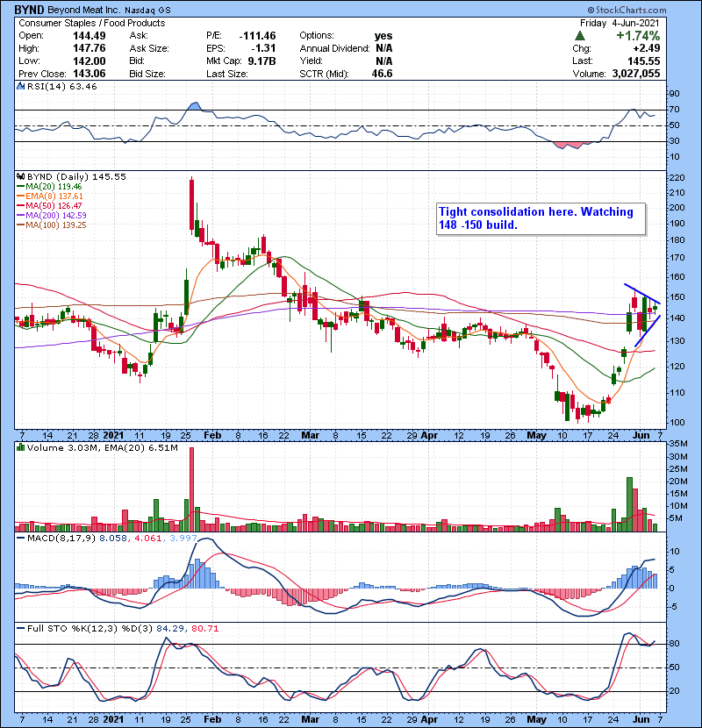Click the Volume value 3,027,055

[636, 74]
